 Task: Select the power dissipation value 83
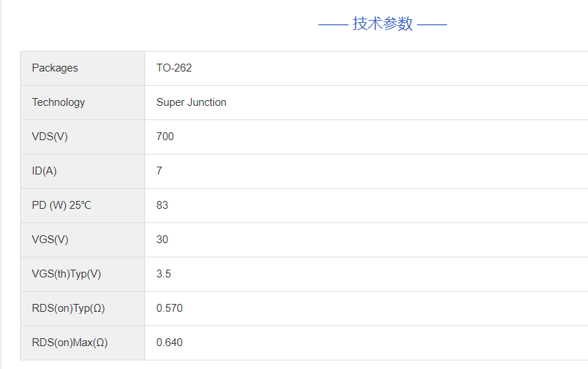(x=162, y=205)
